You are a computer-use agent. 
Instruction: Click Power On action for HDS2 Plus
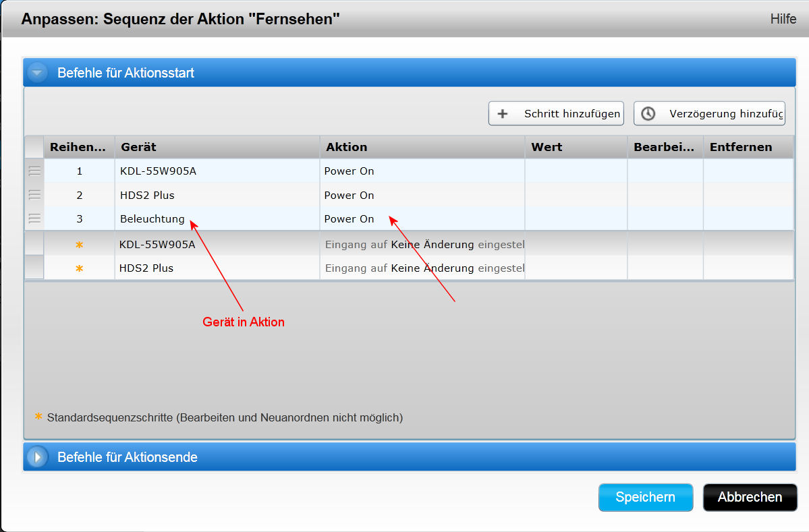tap(349, 196)
